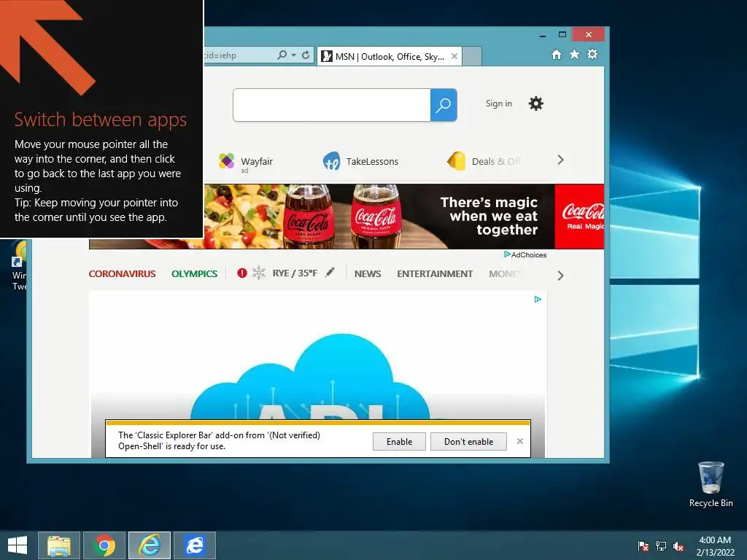This screenshot has width=747, height=560.
Task: Click the blue MSN search button
Action: pyautogui.click(x=444, y=105)
